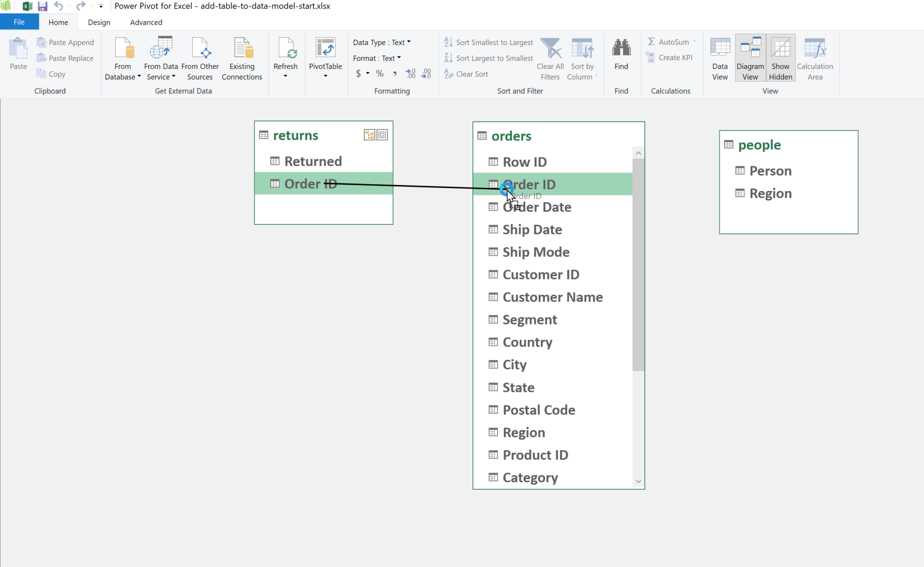Open the Advanced ribbon tab
This screenshot has height=567, width=924.
146,22
